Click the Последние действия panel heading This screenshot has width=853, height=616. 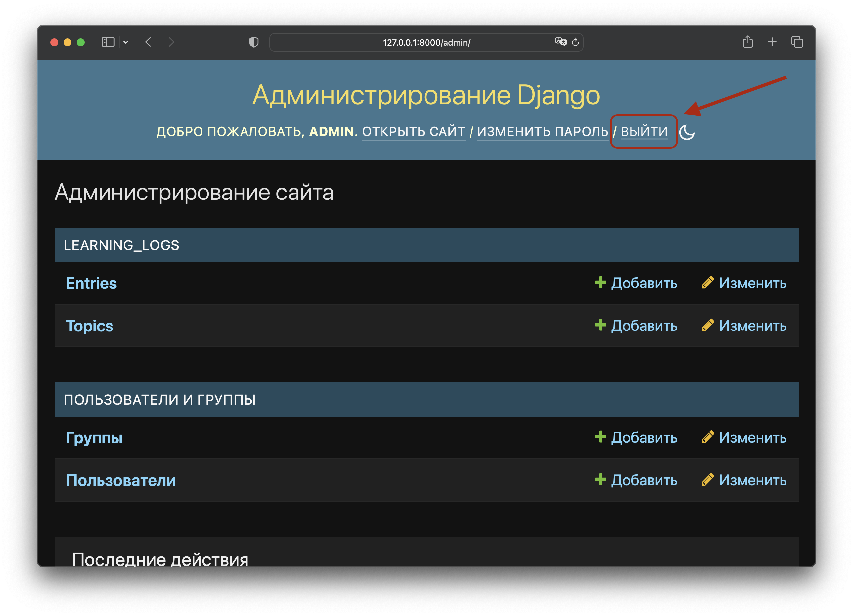click(x=160, y=560)
